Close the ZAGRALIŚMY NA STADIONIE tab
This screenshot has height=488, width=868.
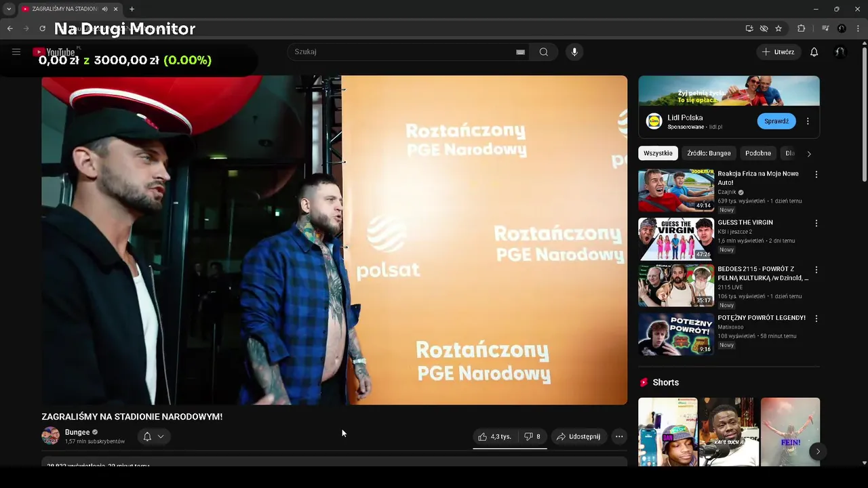click(x=115, y=9)
